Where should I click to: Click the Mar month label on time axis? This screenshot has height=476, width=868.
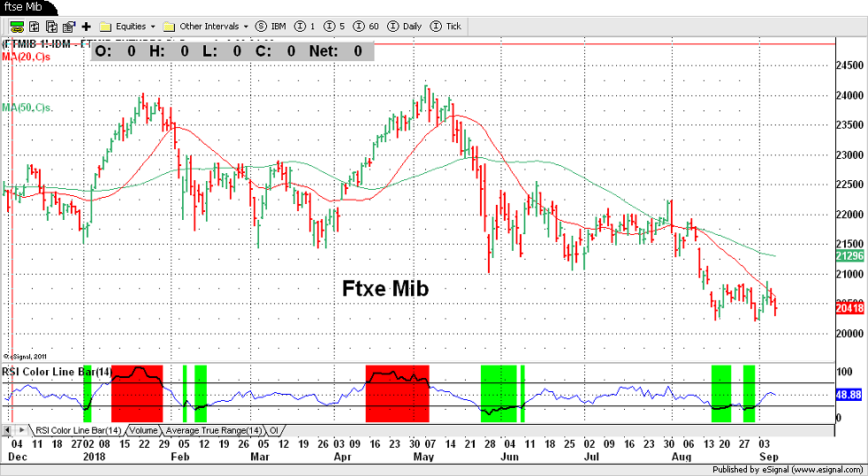[260, 457]
